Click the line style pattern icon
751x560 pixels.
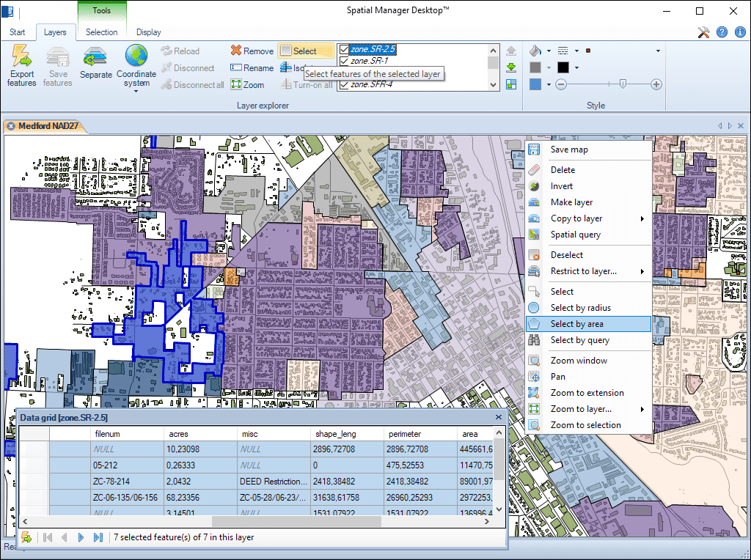click(x=563, y=51)
